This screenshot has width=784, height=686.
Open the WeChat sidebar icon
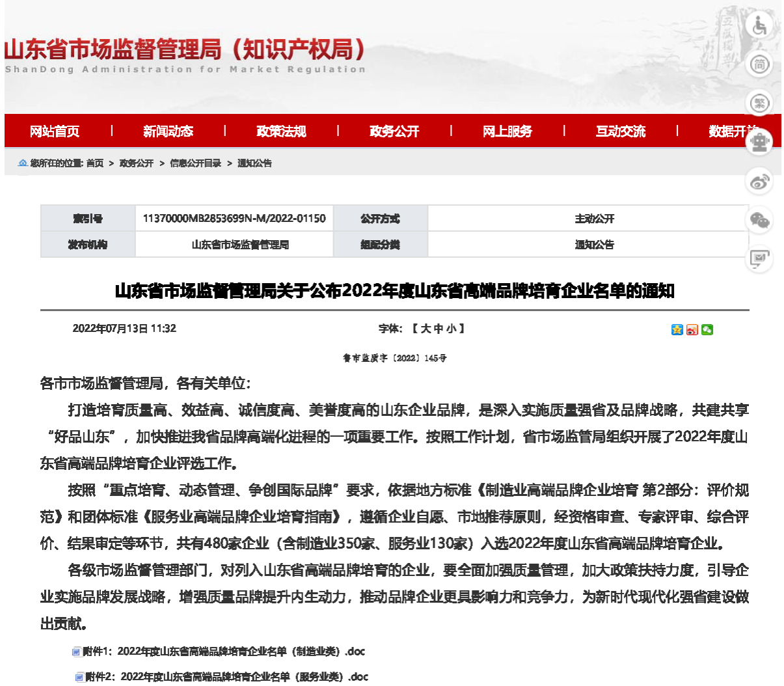(759, 220)
